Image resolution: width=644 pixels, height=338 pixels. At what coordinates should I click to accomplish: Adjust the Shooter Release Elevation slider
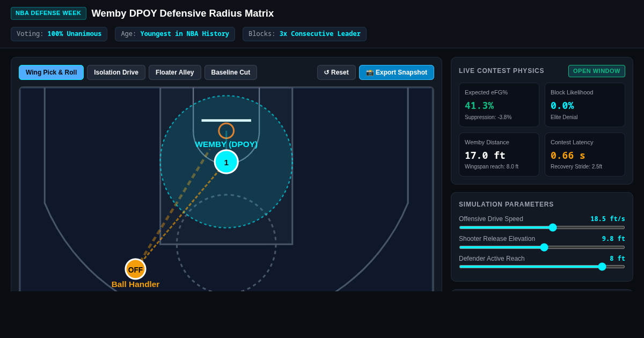tap(542, 247)
